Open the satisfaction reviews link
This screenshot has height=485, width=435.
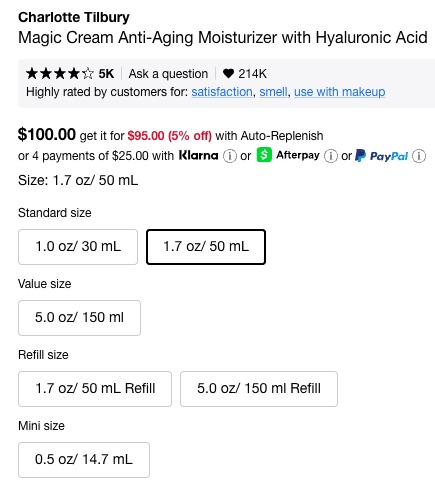(x=222, y=92)
